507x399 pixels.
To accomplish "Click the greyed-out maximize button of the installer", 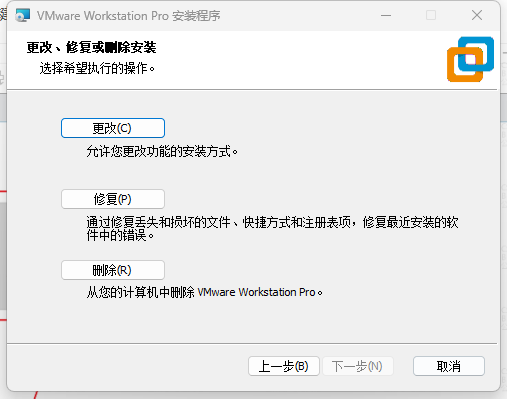I will [x=431, y=15].
